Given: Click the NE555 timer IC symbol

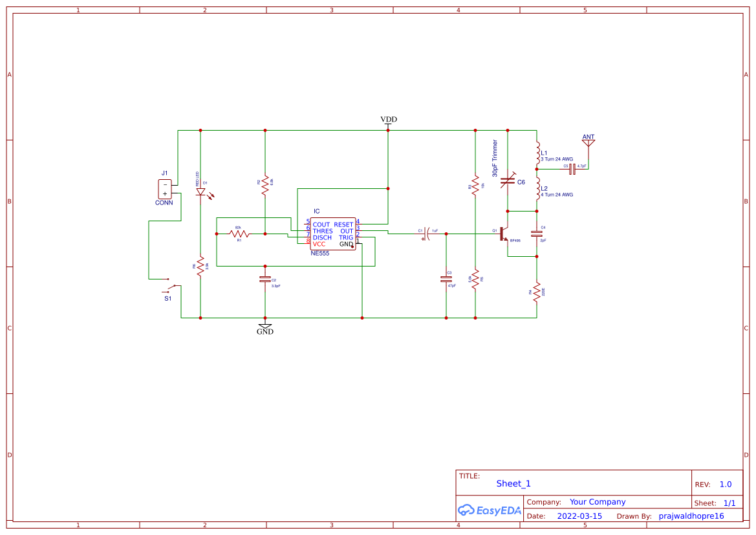Looking at the screenshot, I should pos(332,234).
